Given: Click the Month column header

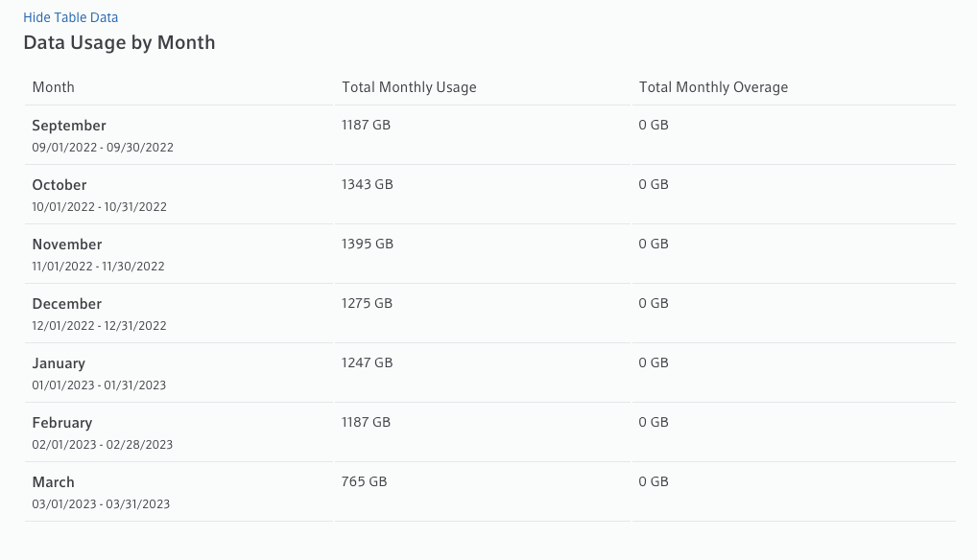Looking at the screenshot, I should click(x=54, y=87).
